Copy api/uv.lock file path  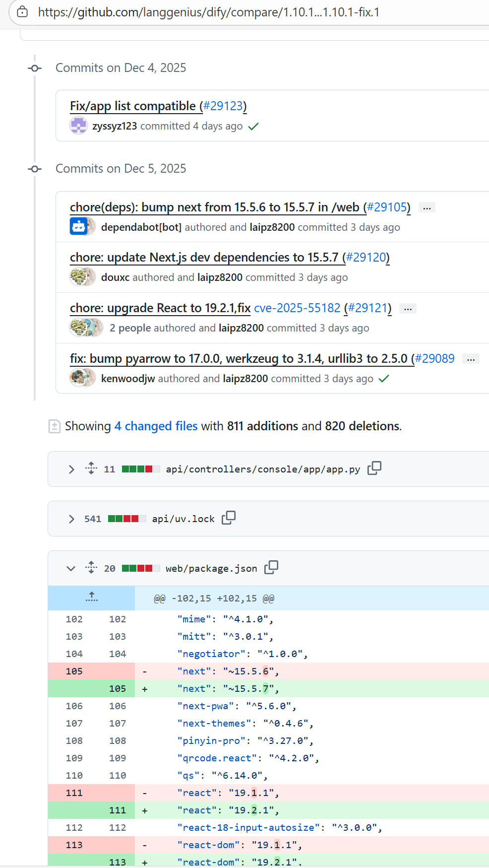pos(229,518)
